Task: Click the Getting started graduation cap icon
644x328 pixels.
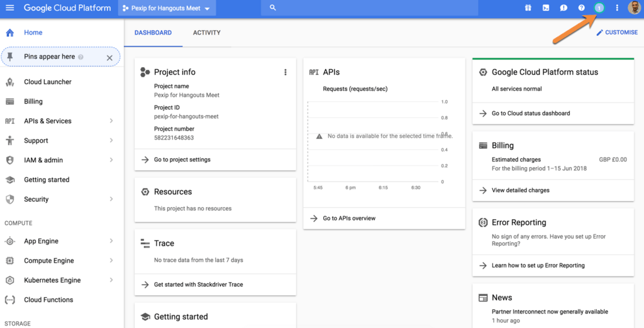Action: click(10, 180)
